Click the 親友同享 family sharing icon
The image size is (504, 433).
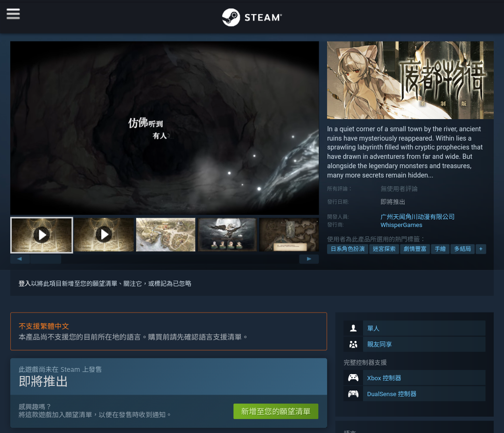[x=353, y=344]
